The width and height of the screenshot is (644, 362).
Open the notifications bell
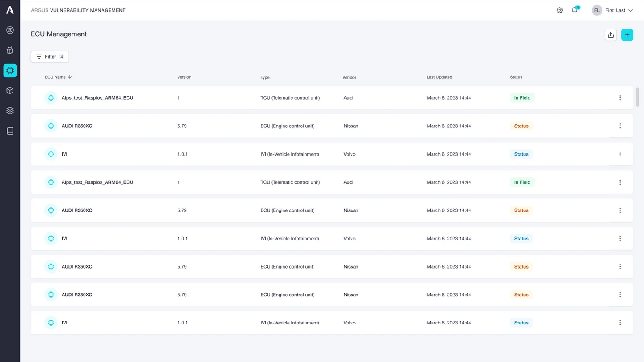575,10
